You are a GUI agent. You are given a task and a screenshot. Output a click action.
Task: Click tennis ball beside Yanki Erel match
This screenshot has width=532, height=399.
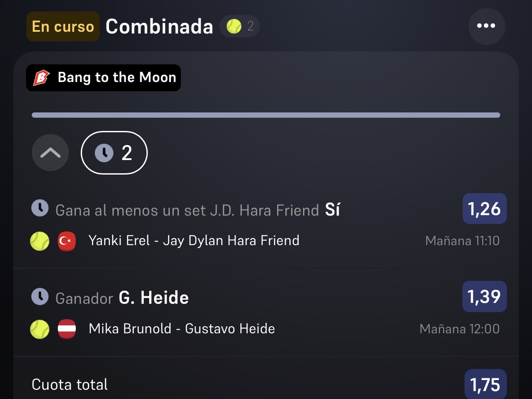tap(40, 241)
